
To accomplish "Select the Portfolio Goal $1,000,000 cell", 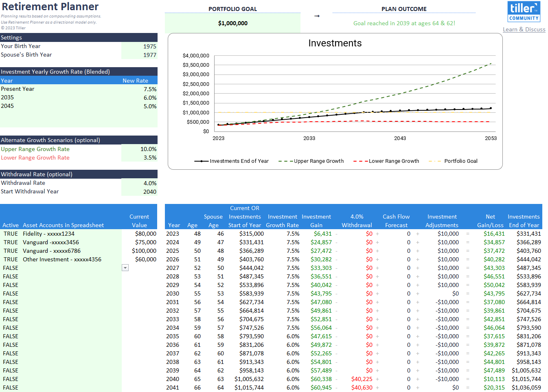I will (x=232, y=23).
